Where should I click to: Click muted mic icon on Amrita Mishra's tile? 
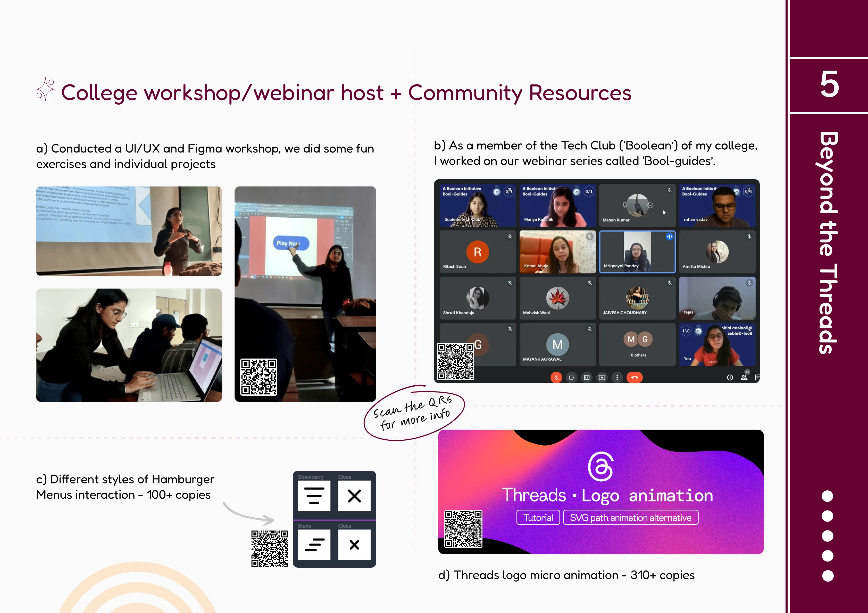[x=749, y=236]
